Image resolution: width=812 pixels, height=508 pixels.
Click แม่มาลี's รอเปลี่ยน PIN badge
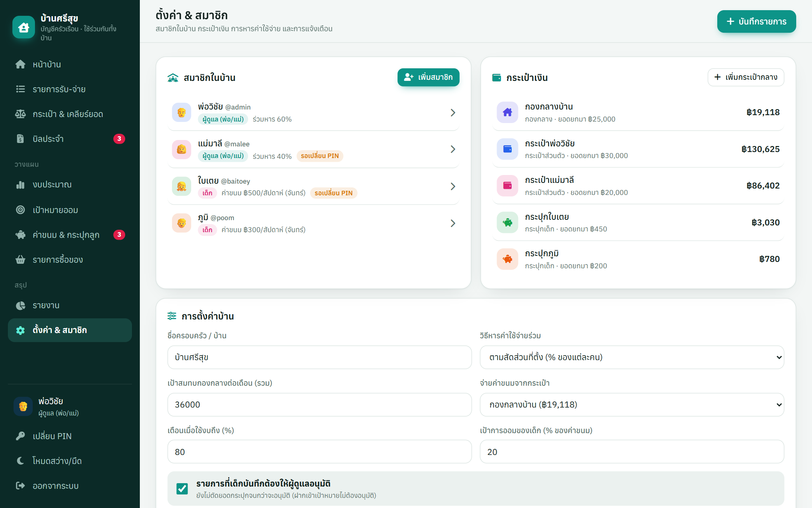click(320, 156)
